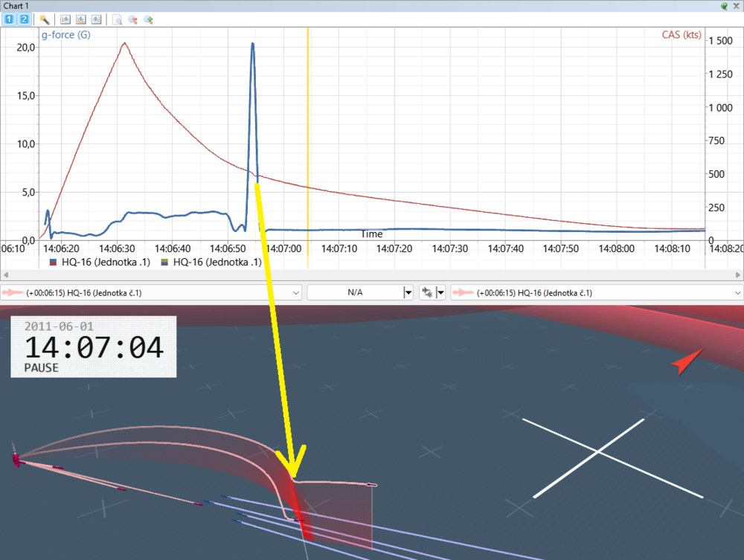
Task: Toggle chart series 2 button
Action: click(x=24, y=19)
